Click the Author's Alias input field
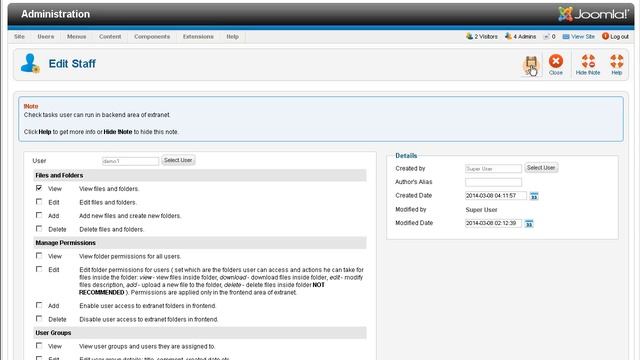The image size is (640, 360). click(493, 182)
